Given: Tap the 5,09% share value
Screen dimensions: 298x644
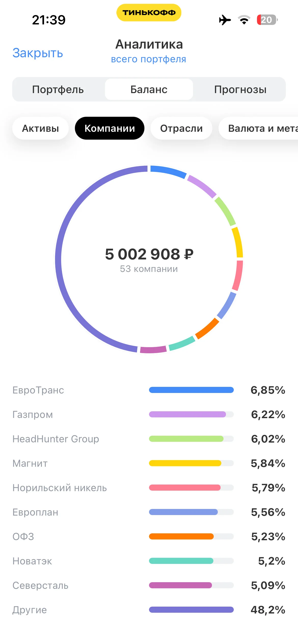Looking at the screenshot, I should [x=268, y=585].
